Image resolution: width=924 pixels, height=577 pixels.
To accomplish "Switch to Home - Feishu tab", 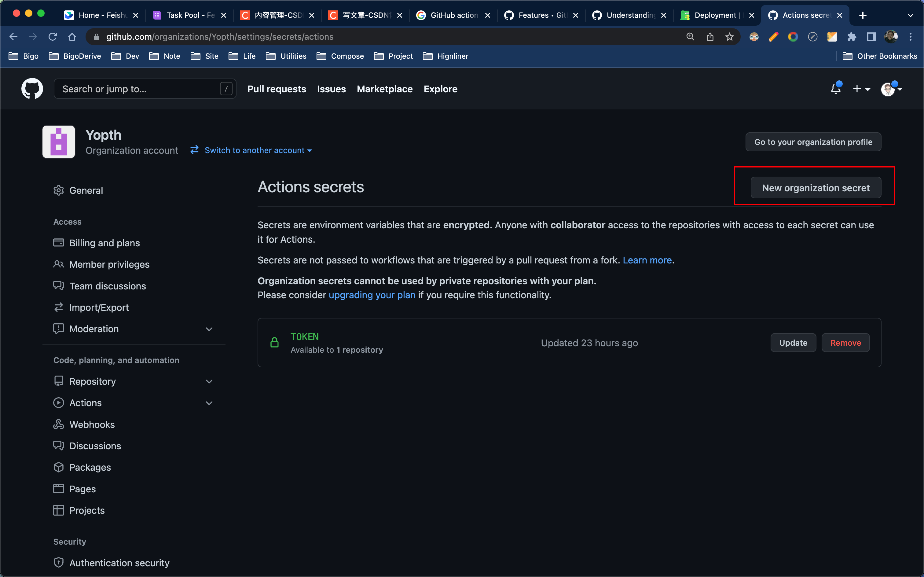I will (101, 15).
